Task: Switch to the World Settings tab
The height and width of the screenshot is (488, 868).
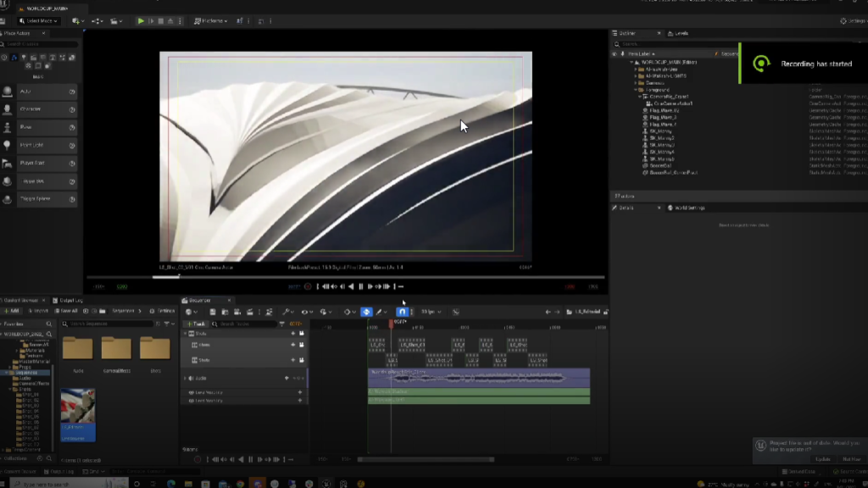Action: pyautogui.click(x=688, y=208)
